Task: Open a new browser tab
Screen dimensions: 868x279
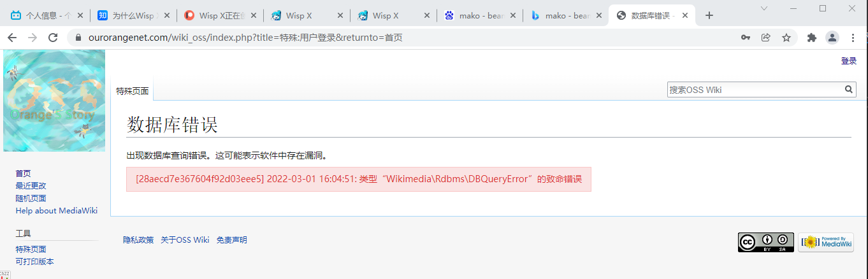Action: 709,15
